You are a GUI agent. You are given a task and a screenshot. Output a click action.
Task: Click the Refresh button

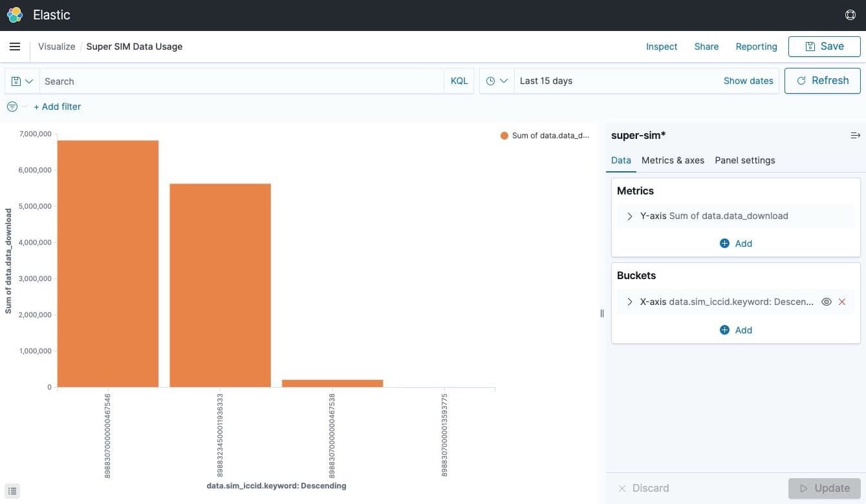pos(822,81)
